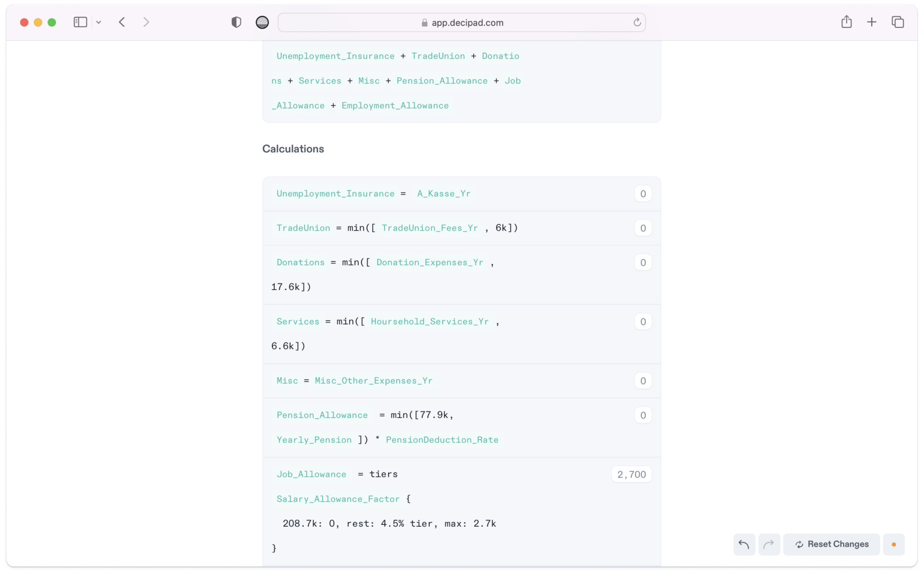Click the tiers line 208.7k: 0, rest: 4.5%
The width and height of the screenshot is (924, 575).
click(x=389, y=524)
